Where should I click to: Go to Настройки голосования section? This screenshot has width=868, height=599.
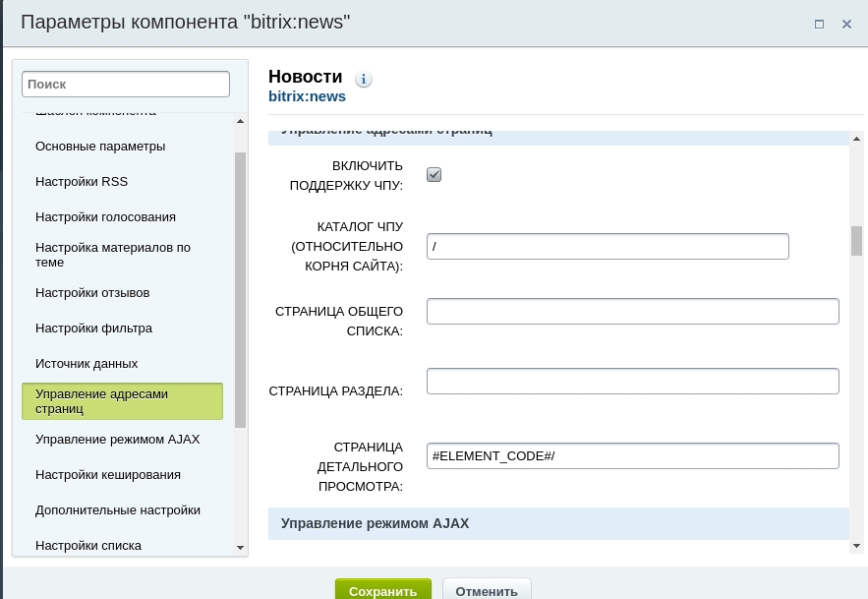click(x=105, y=217)
